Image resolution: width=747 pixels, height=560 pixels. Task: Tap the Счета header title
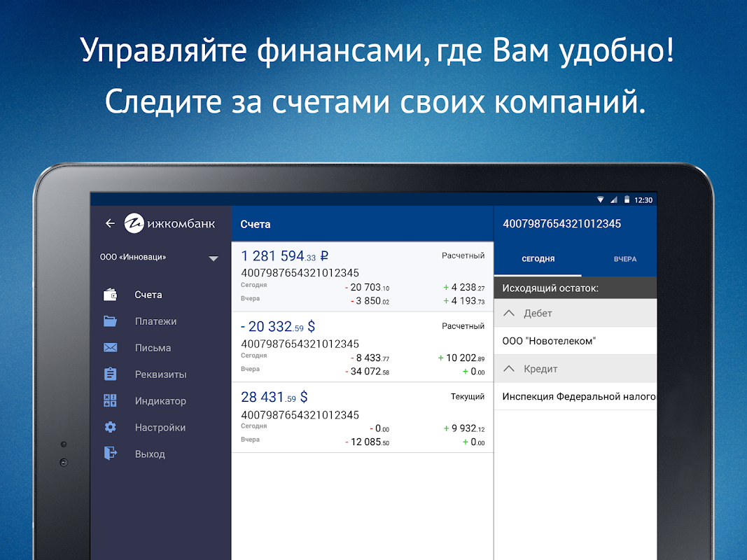[x=256, y=224]
